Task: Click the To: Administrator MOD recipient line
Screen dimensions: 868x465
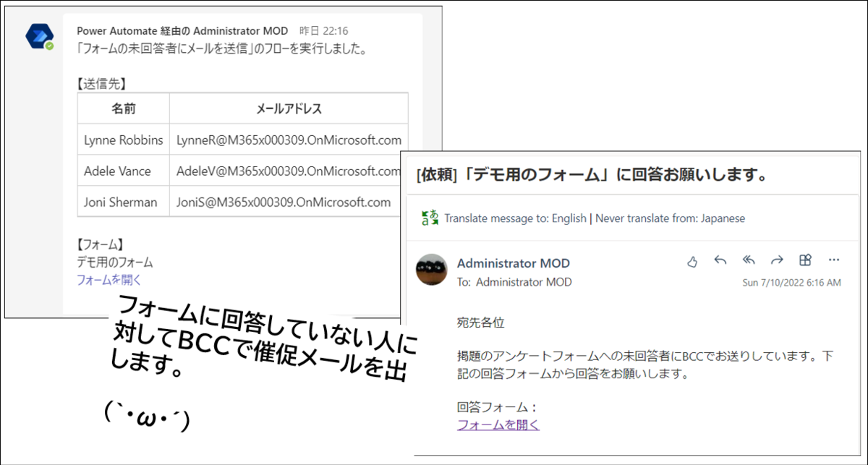Action: coord(514,282)
